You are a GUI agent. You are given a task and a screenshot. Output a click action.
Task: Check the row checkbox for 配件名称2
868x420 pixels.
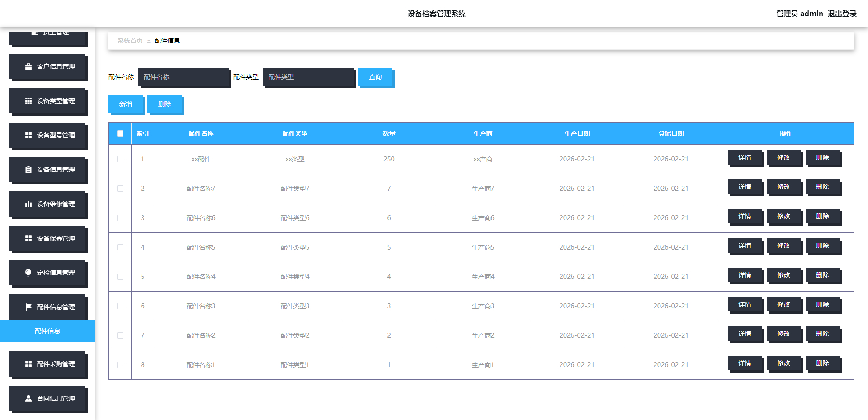tap(120, 335)
